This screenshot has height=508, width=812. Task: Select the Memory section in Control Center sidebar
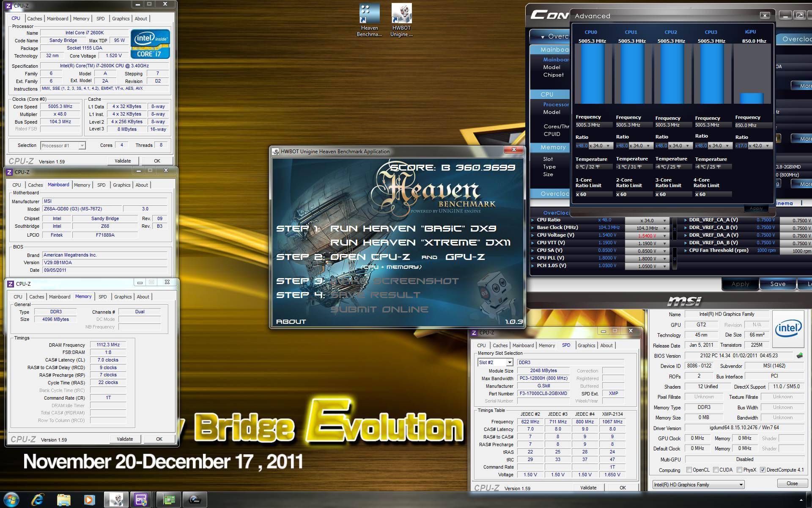(550, 147)
